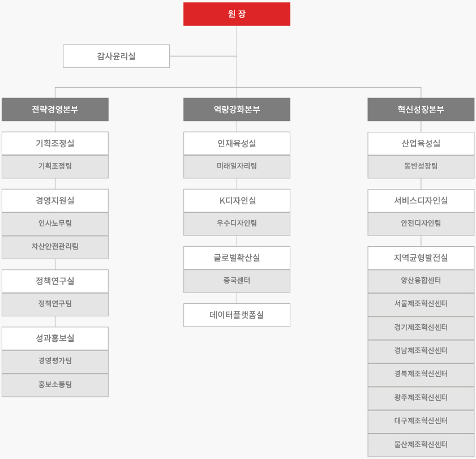This screenshot has width=476, height=459.
Task: Click the 경남제조혁신센터 box
Action: [421, 351]
